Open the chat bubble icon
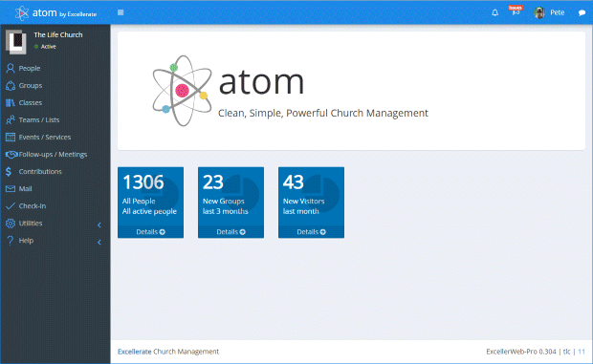Screen dimensions: 593x364 coord(582,12)
